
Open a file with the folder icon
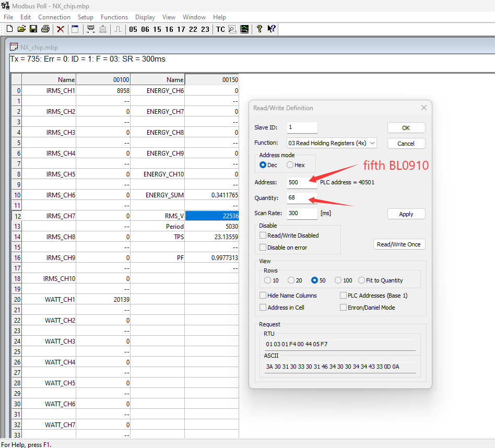[x=21, y=29]
